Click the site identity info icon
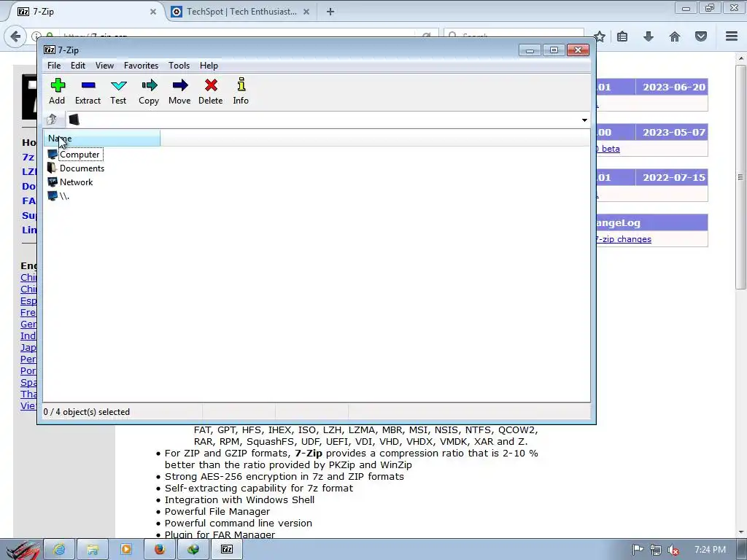The height and width of the screenshot is (560, 747). (x=36, y=36)
